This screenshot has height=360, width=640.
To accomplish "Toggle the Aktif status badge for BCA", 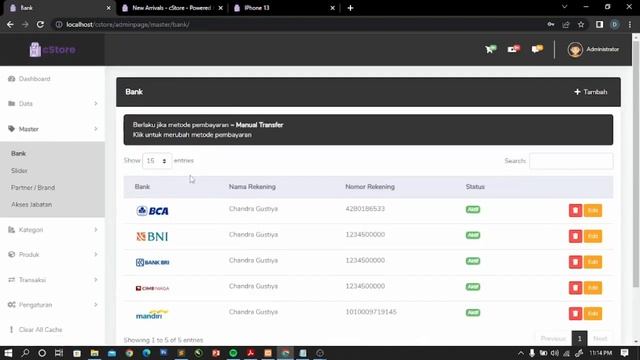I will click(x=473, y=209).
